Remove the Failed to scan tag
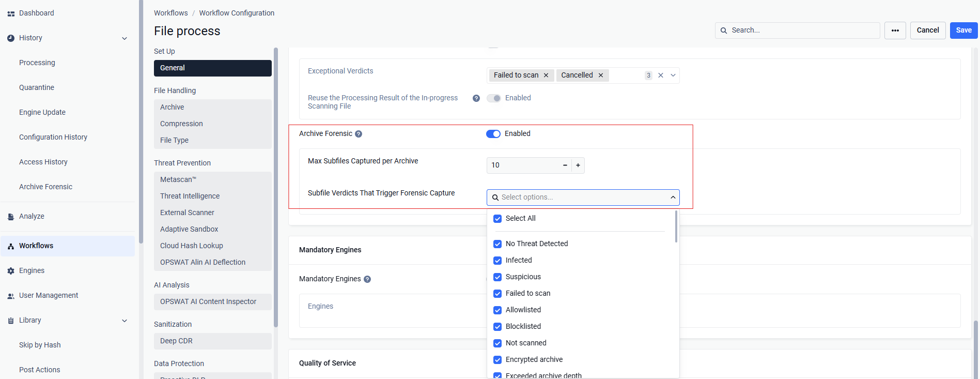980x379 pixels. 546,75
